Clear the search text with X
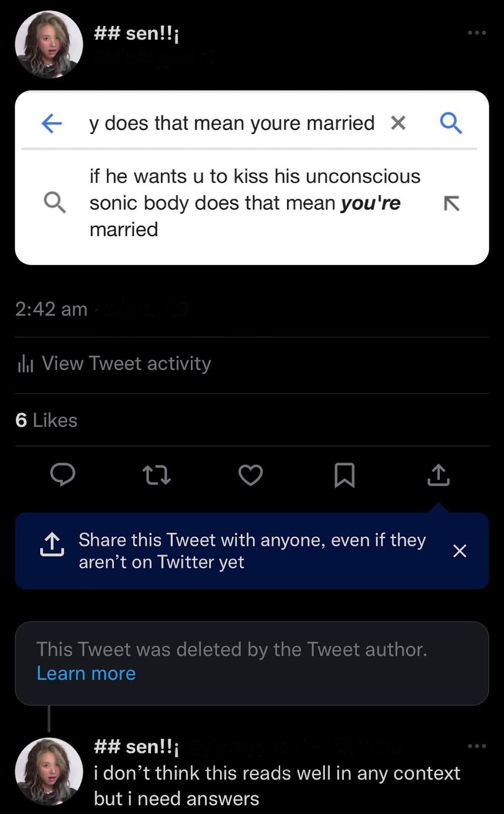The image size is (504, 814). point(398,123)
